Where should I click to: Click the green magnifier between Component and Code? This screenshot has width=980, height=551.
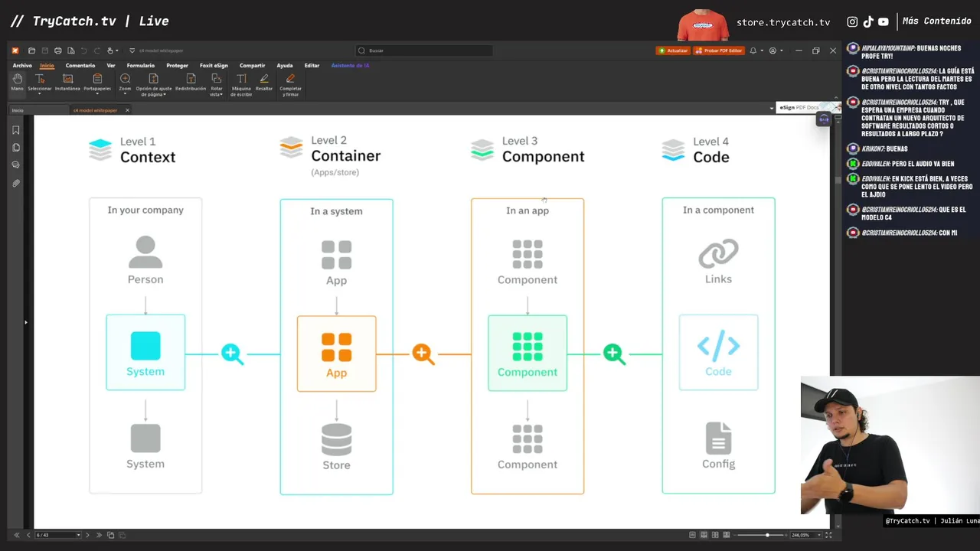click(x=614, y=354)
